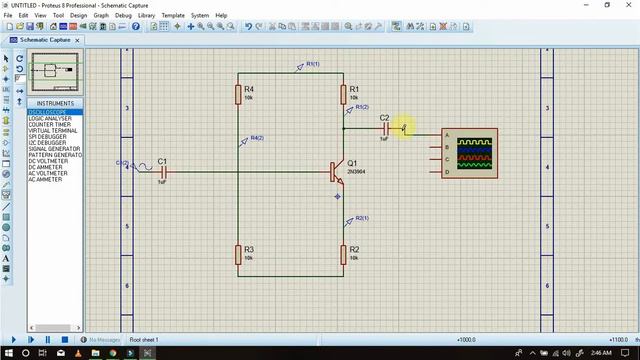This screenshot has width=640, height=360.
Task: Click the simulation Stop button
Action: pos(65,340)
